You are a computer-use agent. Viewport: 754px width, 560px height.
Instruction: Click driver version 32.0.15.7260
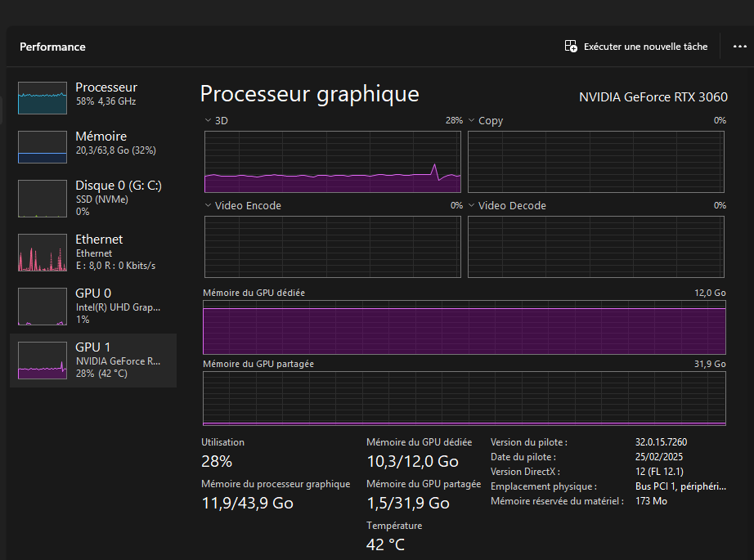point(662,441)
